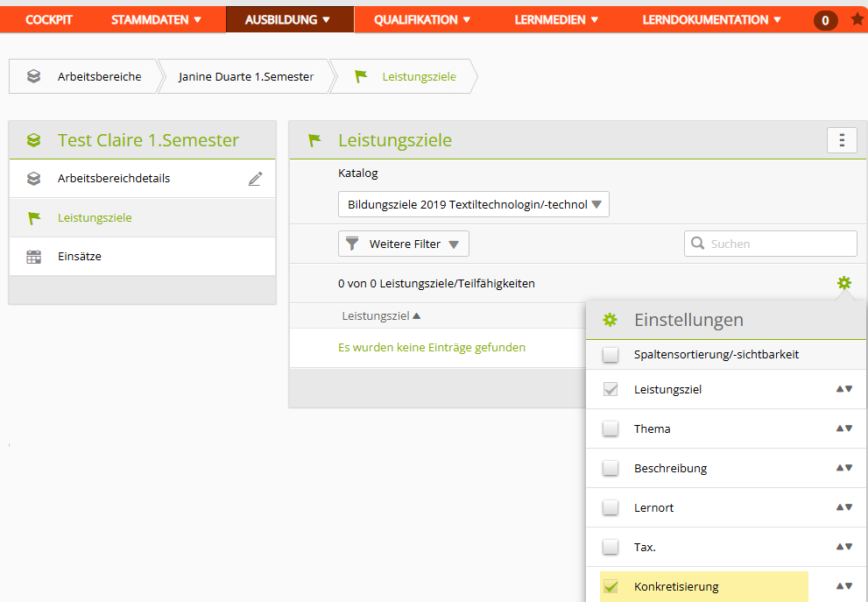Click the favorites star icon in top bar

pyautogui.click(x=857, y=19)
